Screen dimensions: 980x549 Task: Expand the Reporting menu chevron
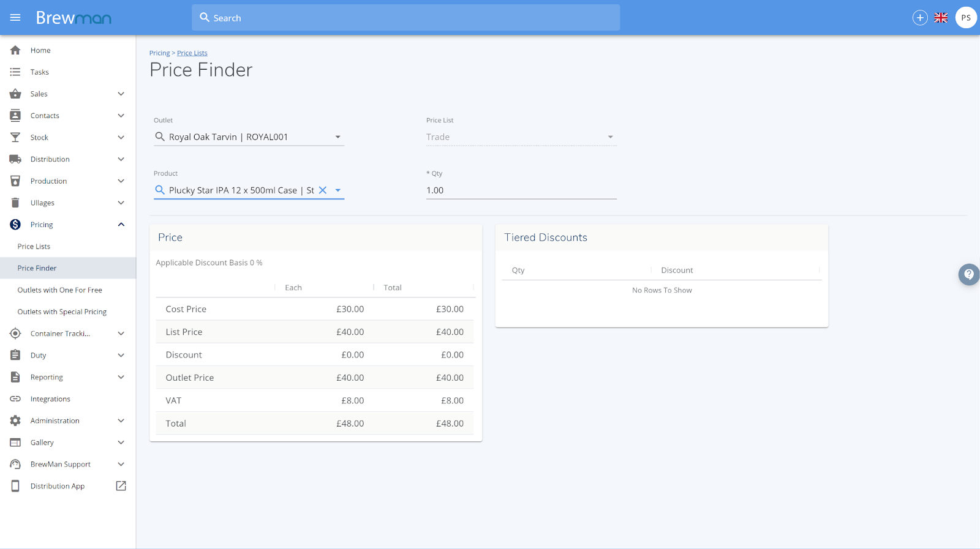coord(121,377)
